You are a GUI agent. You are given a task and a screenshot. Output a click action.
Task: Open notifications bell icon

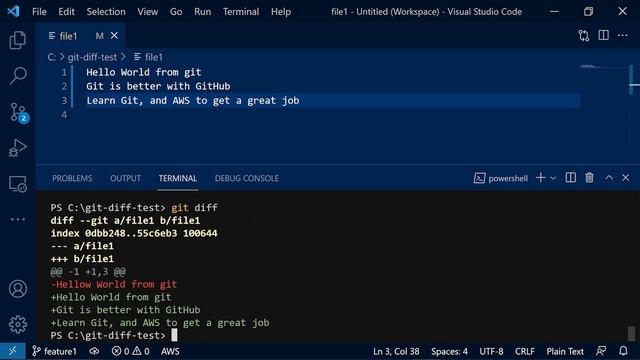pos(623,351)
